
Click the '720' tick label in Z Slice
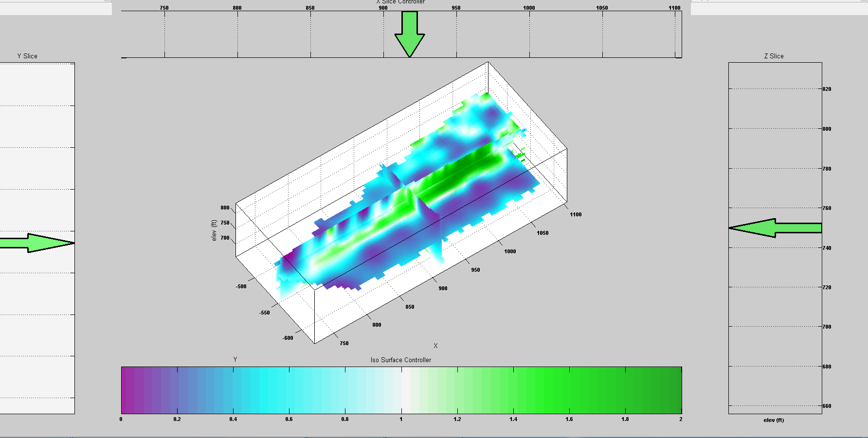(827, 288)
